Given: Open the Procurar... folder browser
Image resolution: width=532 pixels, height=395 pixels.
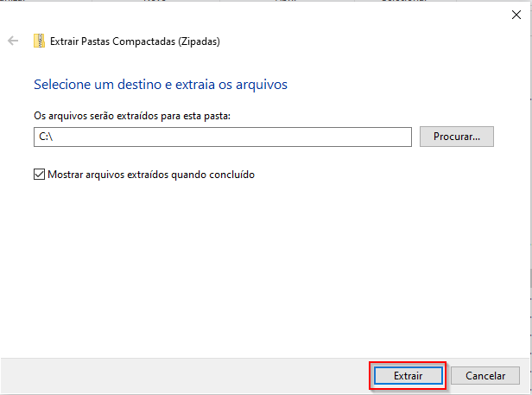Looking at the screenshot, I should coord(457,137).
